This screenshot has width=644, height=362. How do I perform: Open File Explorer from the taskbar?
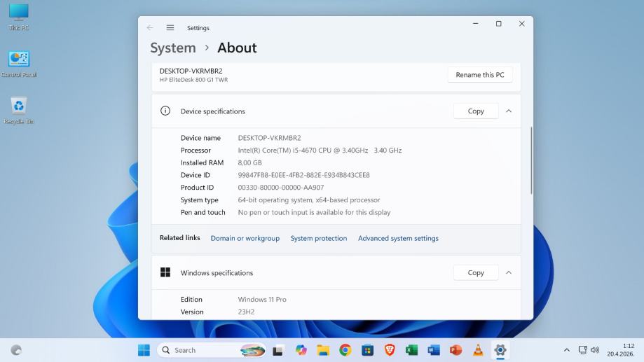coord(323,350)
